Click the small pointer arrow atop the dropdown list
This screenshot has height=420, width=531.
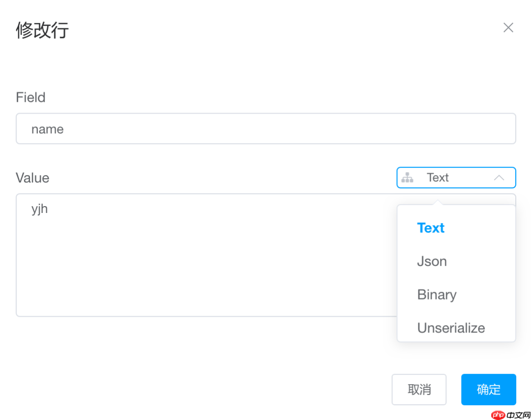pos(437,202)
